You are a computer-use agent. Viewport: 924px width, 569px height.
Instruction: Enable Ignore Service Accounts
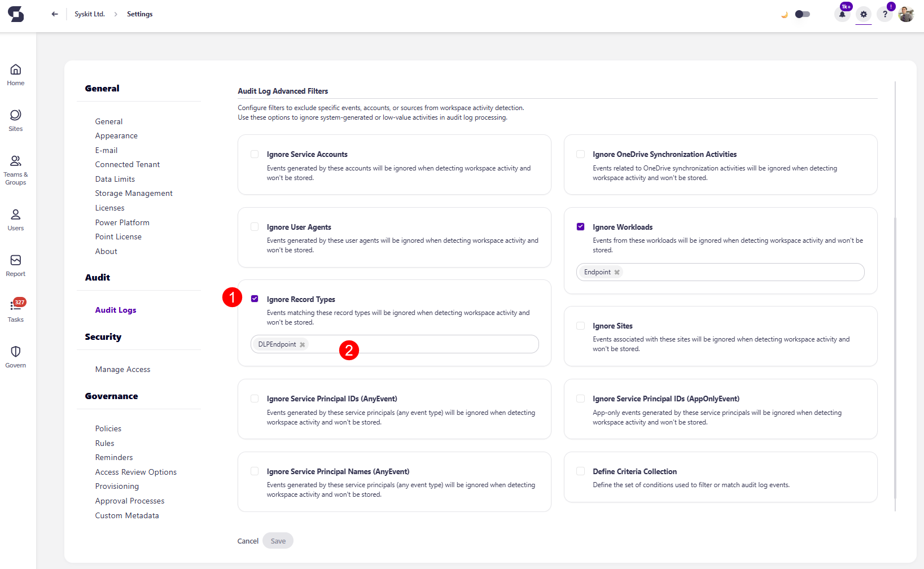pos(255,154)
